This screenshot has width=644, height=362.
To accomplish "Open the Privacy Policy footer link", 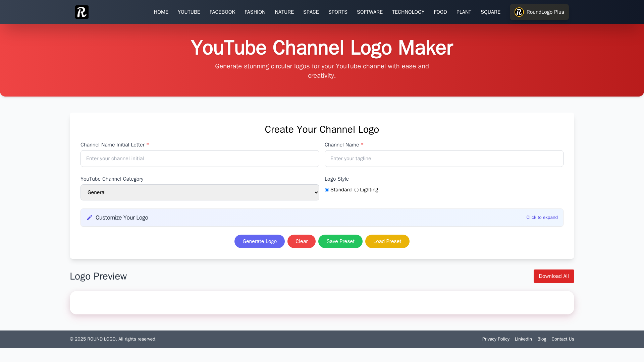I will tap(495, 339).
